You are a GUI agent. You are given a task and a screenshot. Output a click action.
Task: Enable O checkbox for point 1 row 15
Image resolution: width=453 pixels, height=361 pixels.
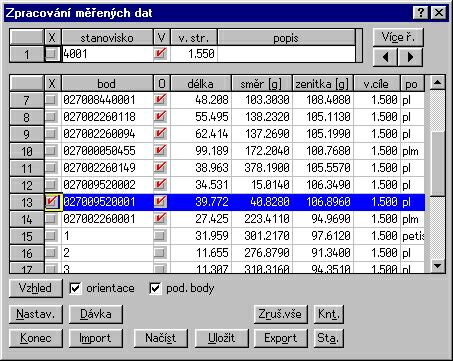click(x=160, y=236)
